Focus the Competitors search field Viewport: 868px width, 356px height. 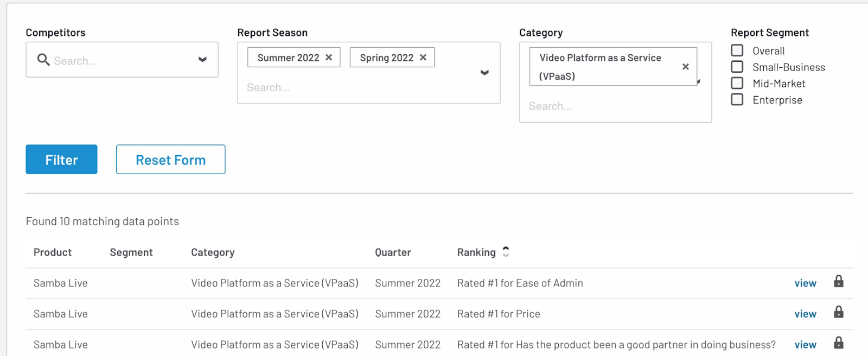pos(122,60)
